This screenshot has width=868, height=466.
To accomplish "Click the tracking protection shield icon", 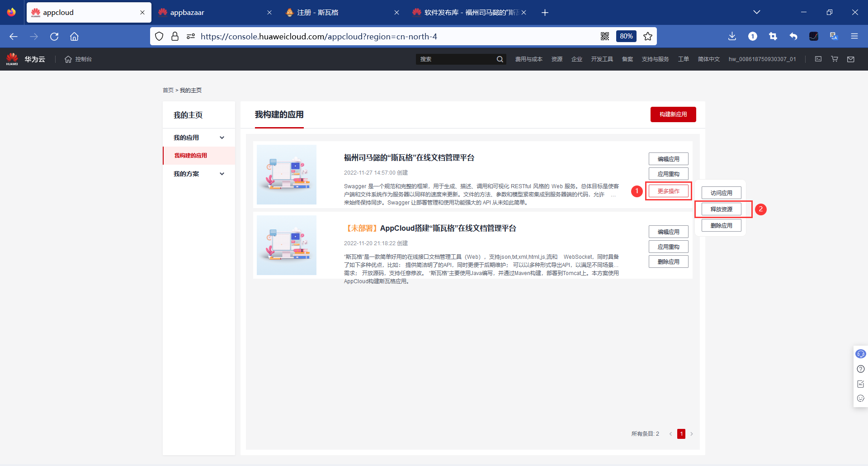I will pyautogui.click(x=159, y=37).
